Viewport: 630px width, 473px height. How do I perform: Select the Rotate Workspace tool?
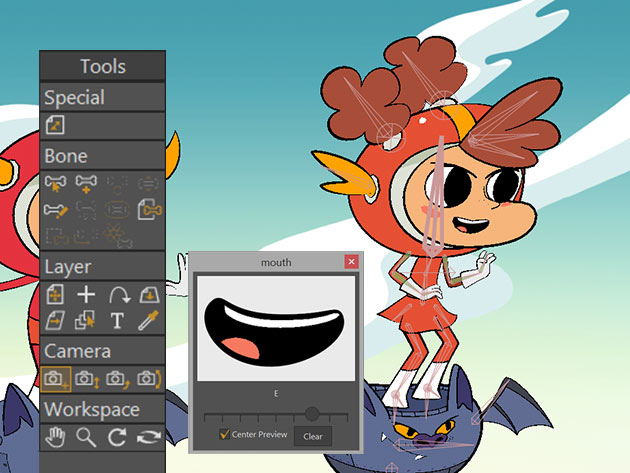[x=117, y=437]
